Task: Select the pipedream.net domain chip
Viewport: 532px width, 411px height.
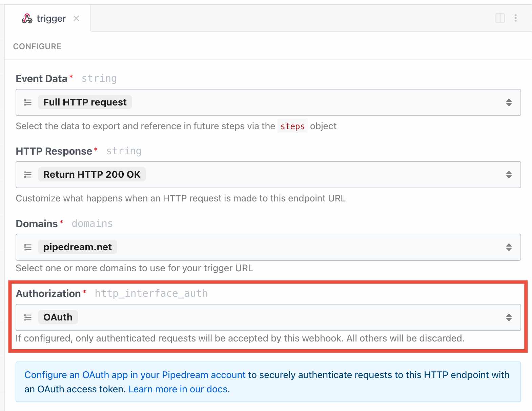Action: 78,247
